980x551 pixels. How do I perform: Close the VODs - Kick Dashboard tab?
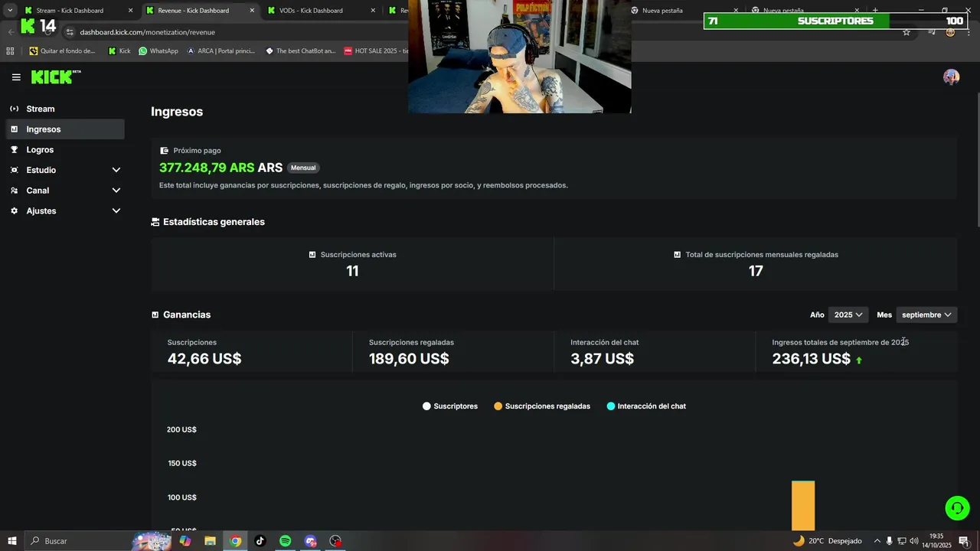373,11
